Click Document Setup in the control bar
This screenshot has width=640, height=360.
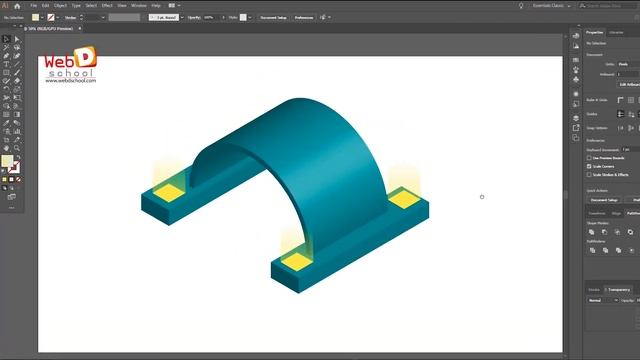click(273, 18)
